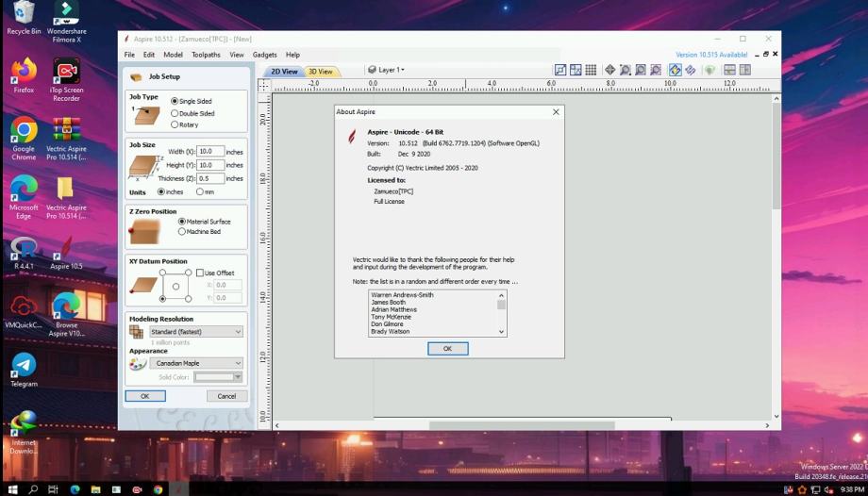Image resolution: width=868 pixels, height=496 pixels.
Task: Enable the Use Offset checkbox
Action: coord(200,273)
